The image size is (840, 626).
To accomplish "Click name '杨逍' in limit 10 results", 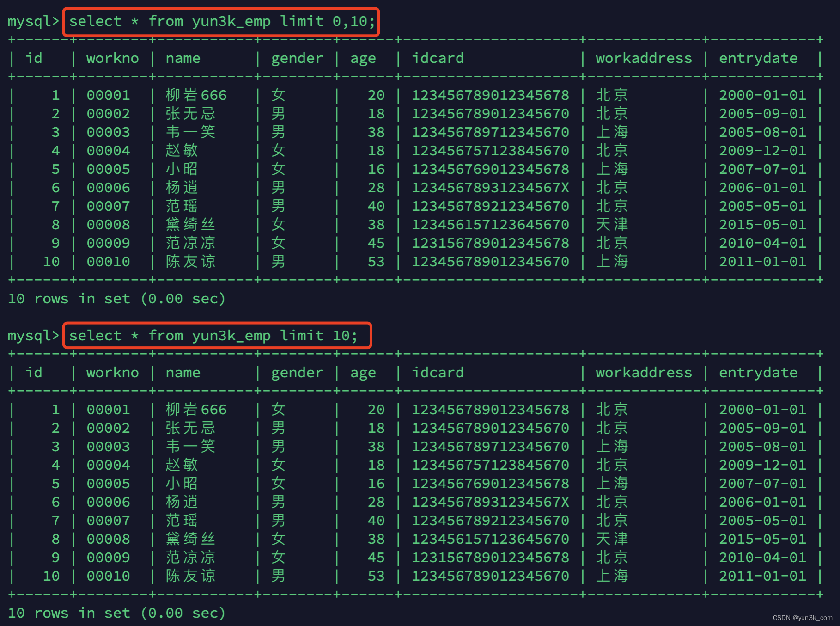I will pos(182,502).
